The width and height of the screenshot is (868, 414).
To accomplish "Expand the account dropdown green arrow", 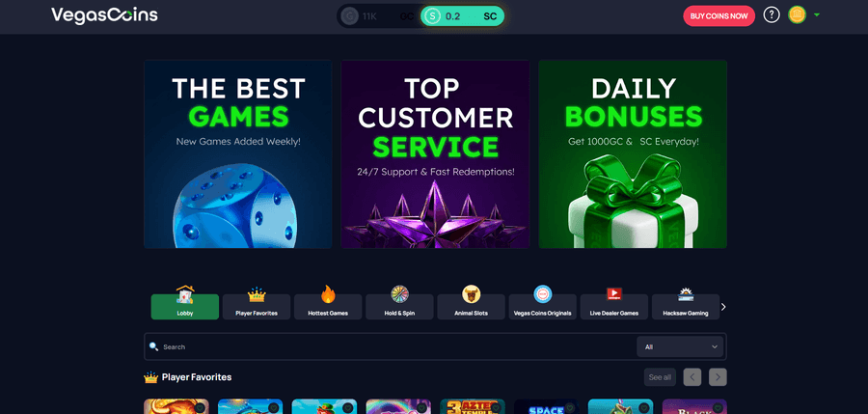I will [x=817, y=15].
